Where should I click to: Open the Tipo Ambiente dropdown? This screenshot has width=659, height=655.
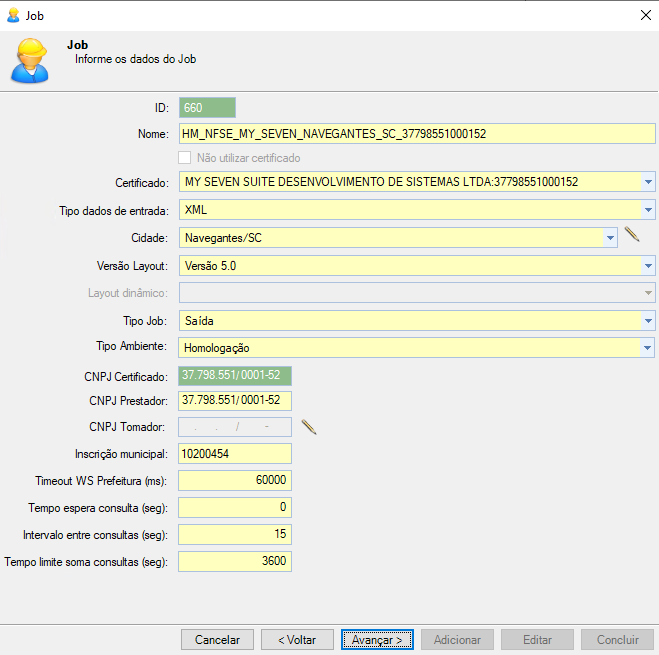648,348
